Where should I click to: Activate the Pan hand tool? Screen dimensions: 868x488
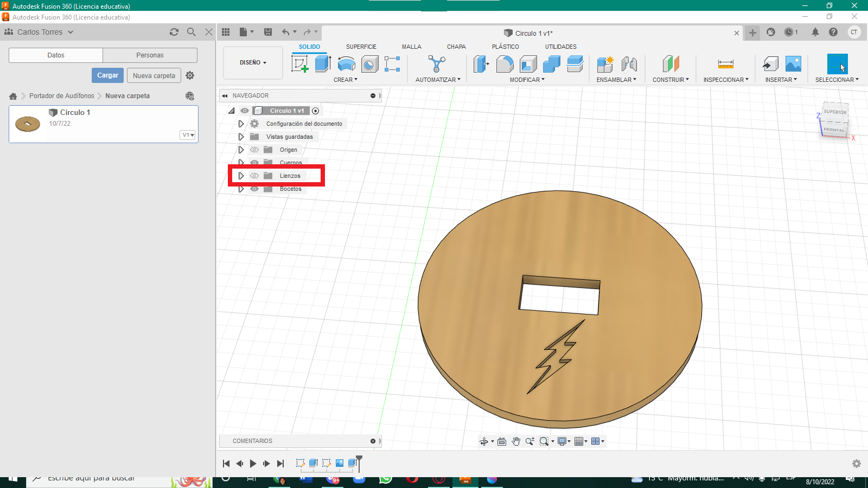[515, 441]
